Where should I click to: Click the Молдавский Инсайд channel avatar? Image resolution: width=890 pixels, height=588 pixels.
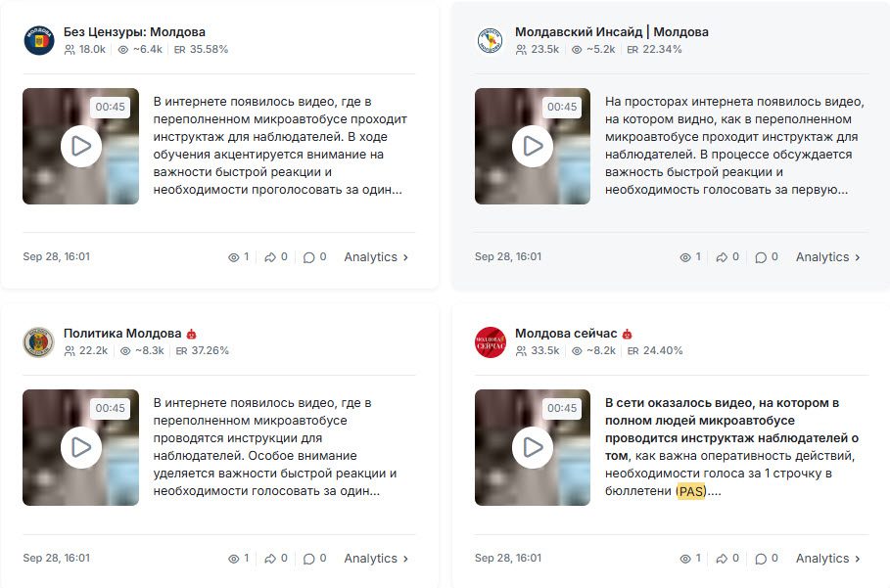tap(491, 40)
